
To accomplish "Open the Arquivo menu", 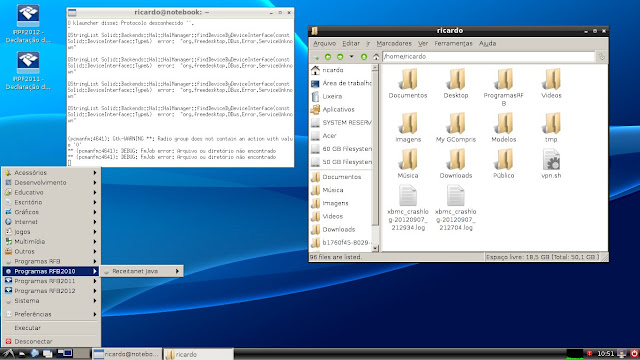I will 324,43.
